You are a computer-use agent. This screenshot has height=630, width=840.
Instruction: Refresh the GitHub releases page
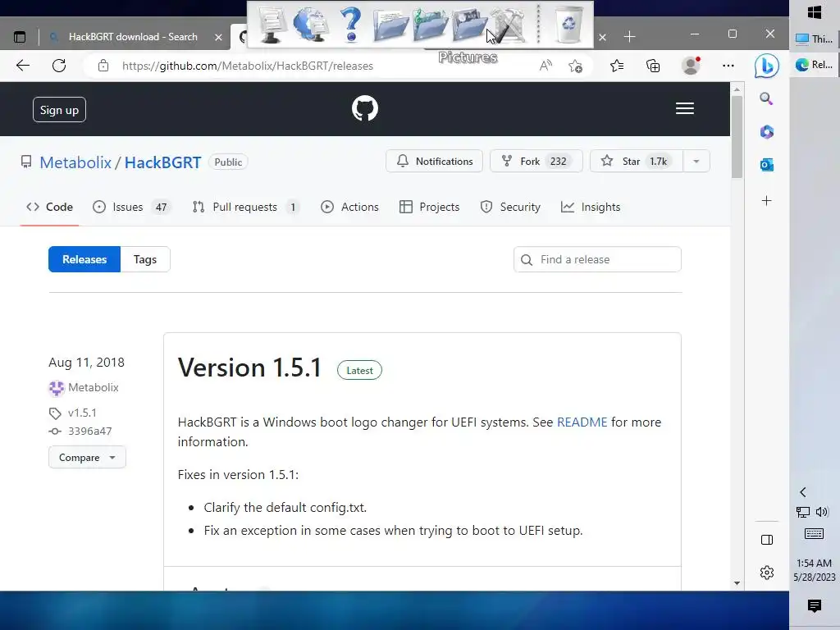(59, 66)
